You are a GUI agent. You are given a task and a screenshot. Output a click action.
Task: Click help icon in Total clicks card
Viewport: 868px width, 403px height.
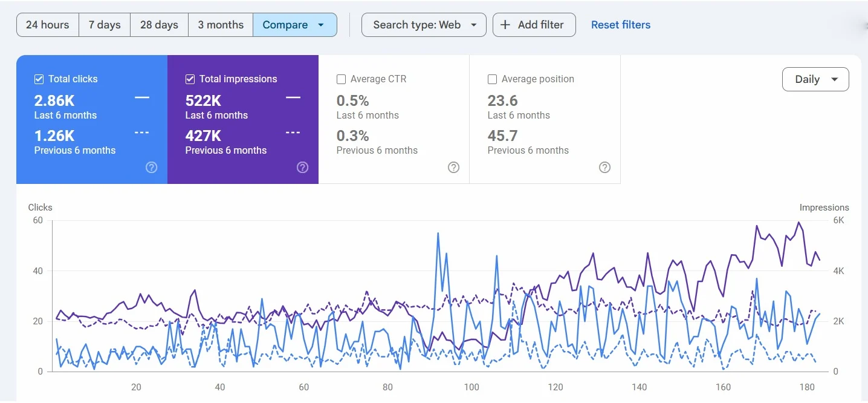pos(152,168)
